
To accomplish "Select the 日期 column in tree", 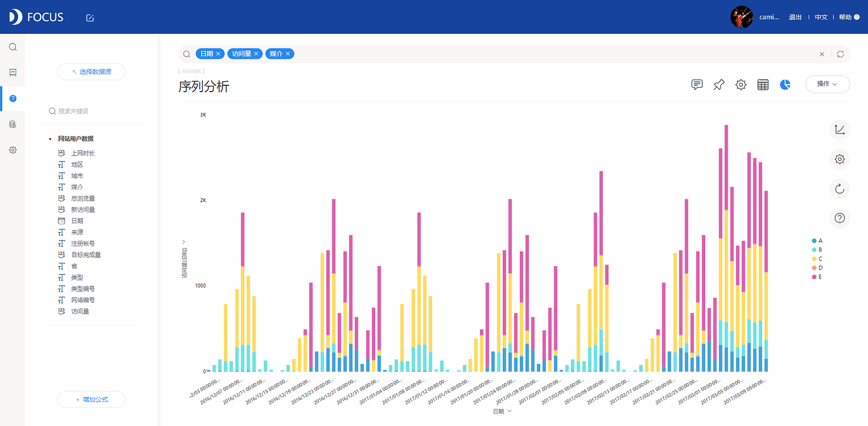I will coord(77,221).
